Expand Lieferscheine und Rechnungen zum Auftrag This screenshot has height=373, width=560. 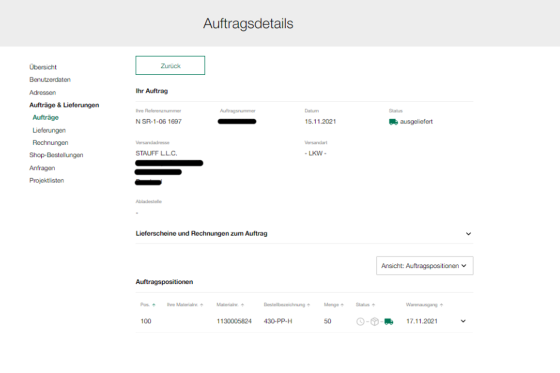click(x=468, y=234)
